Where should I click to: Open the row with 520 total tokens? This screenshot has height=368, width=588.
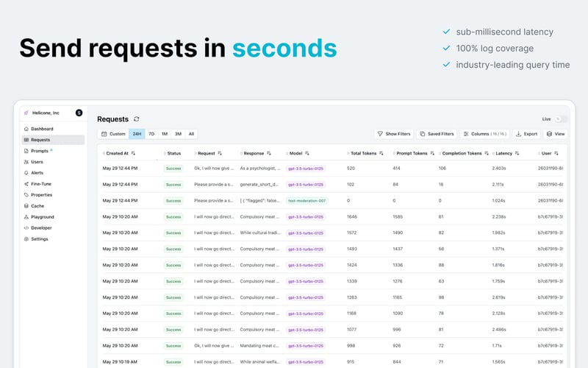point(333,169)
